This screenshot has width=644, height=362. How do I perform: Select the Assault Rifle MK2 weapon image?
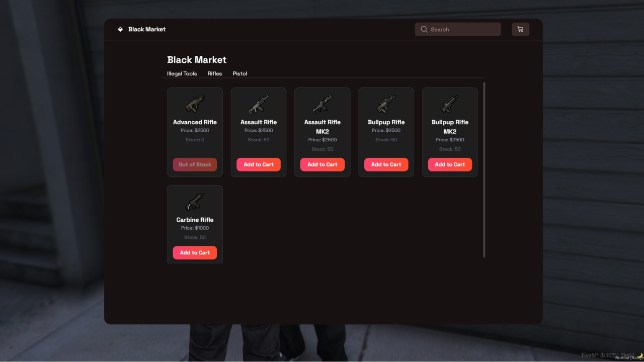(323, 104)
